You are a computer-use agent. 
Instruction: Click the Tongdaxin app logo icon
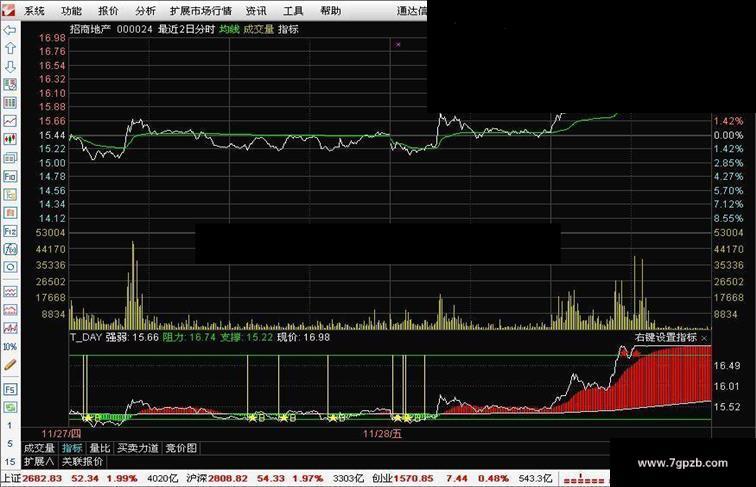[x=8, y=10]
